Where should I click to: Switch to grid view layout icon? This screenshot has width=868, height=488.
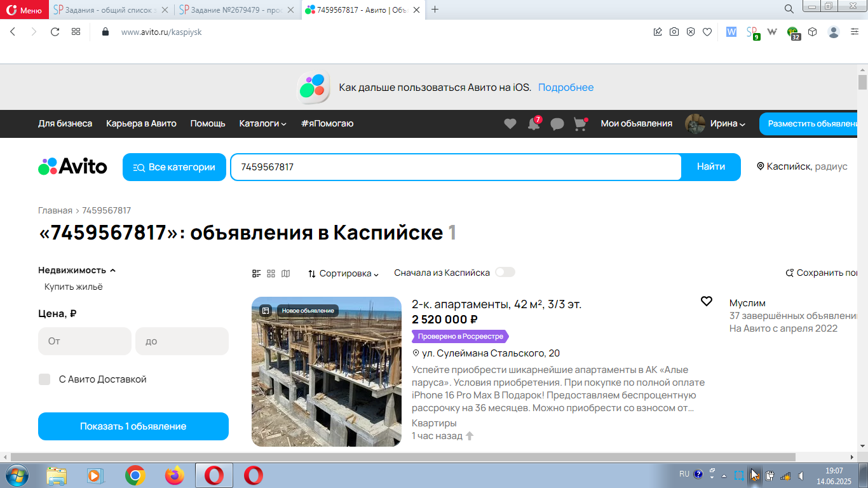[x=271, y=273]
